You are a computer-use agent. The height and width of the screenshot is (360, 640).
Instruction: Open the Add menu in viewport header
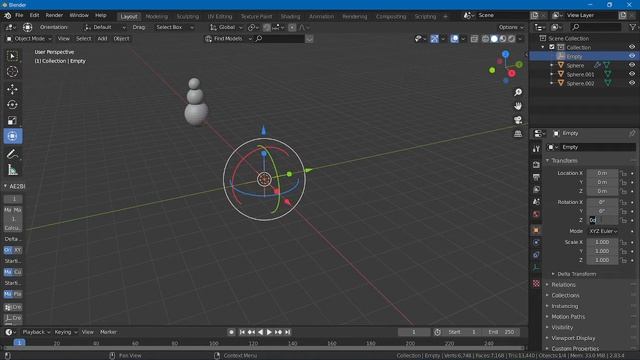click(102, 38)
